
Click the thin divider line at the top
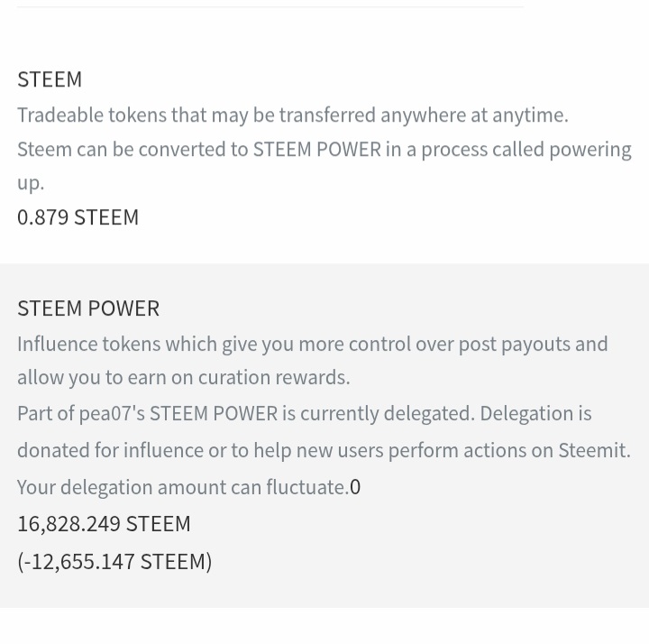point(270,6)
